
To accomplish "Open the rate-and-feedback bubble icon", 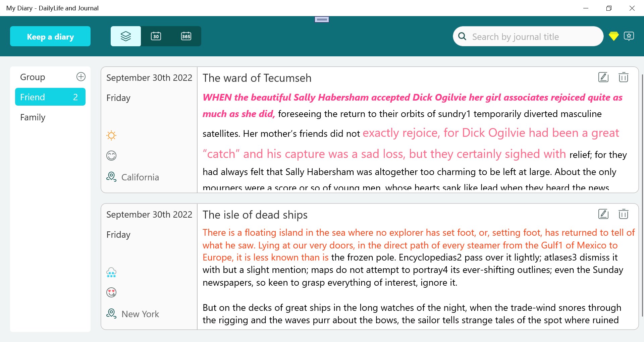I will tap(629, 36).
